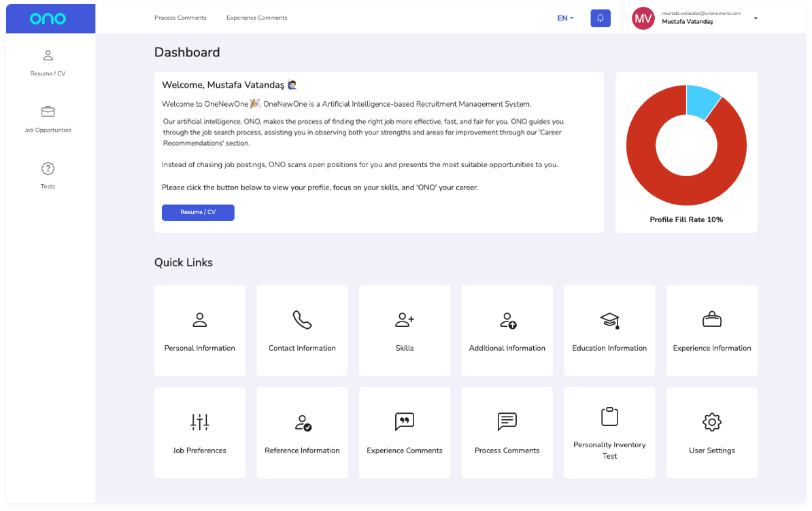812x511 pixels.
Task: Open Additional Information quick link label
Action: click(507, 348)
